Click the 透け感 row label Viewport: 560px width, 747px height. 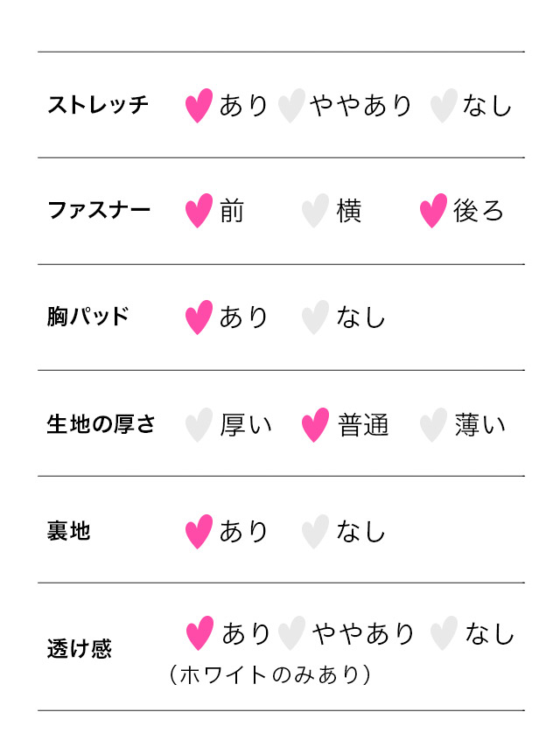(80, 650)
